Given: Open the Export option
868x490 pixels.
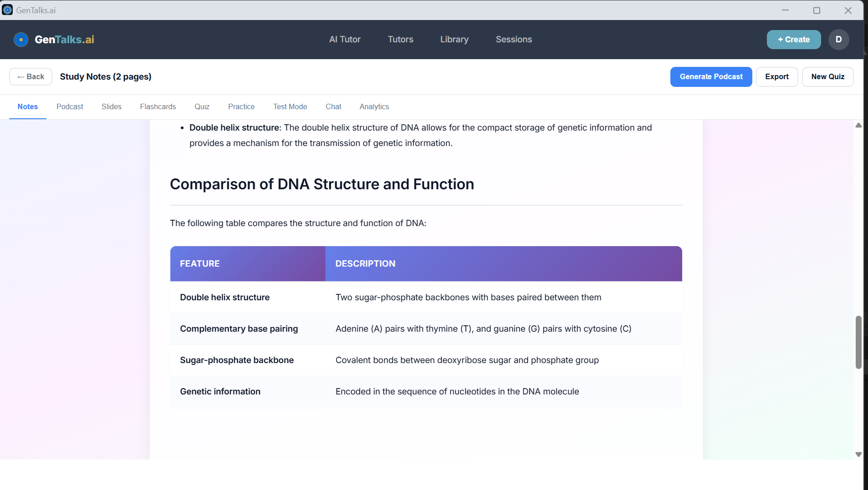Looking at the screenshot, I should (x=776, y=76).
